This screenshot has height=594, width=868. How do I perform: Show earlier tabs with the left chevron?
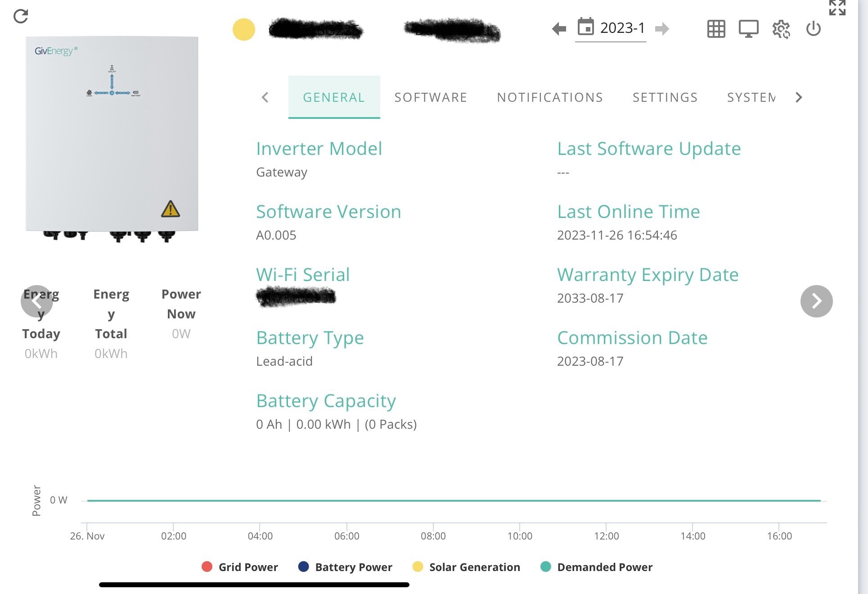click(265, 97)
